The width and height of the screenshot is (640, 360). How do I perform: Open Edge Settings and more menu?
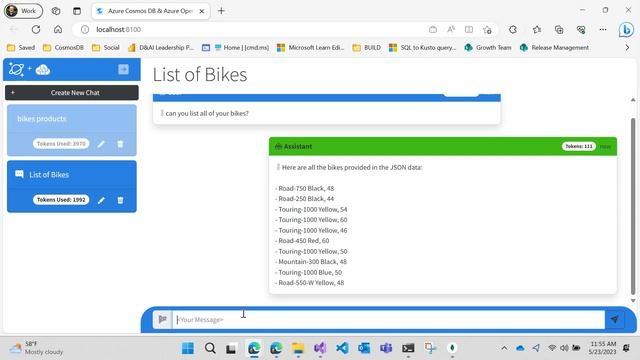(603, 29)
